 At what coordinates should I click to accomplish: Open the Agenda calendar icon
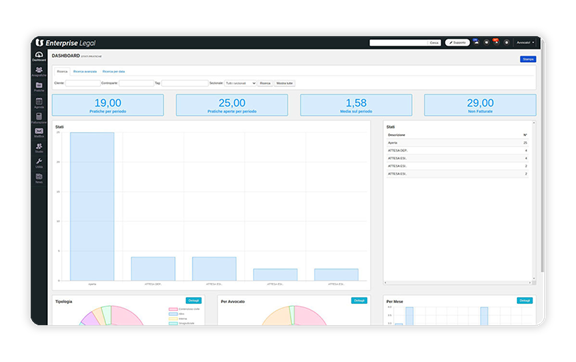pyautogui.click(x=39, y=103)
